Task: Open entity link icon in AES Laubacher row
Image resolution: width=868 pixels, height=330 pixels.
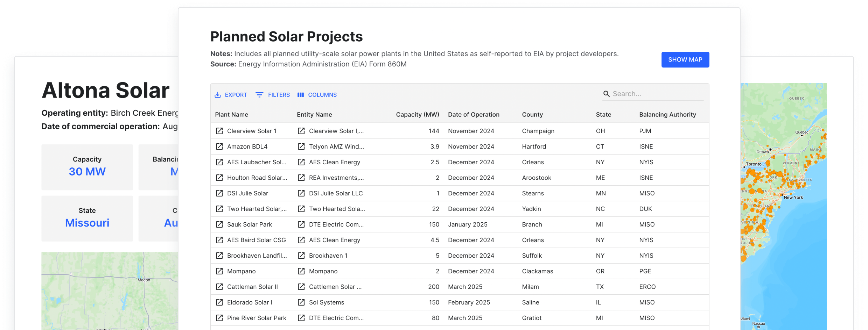Action: point(301,162)
